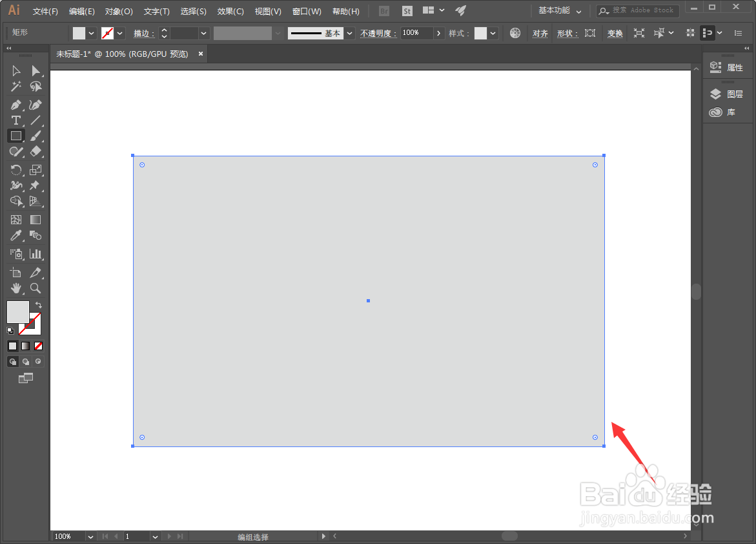This screenshot has height=544, width=756.
Task: Click the 描边 stroke link
Action: tap(144, 34)
